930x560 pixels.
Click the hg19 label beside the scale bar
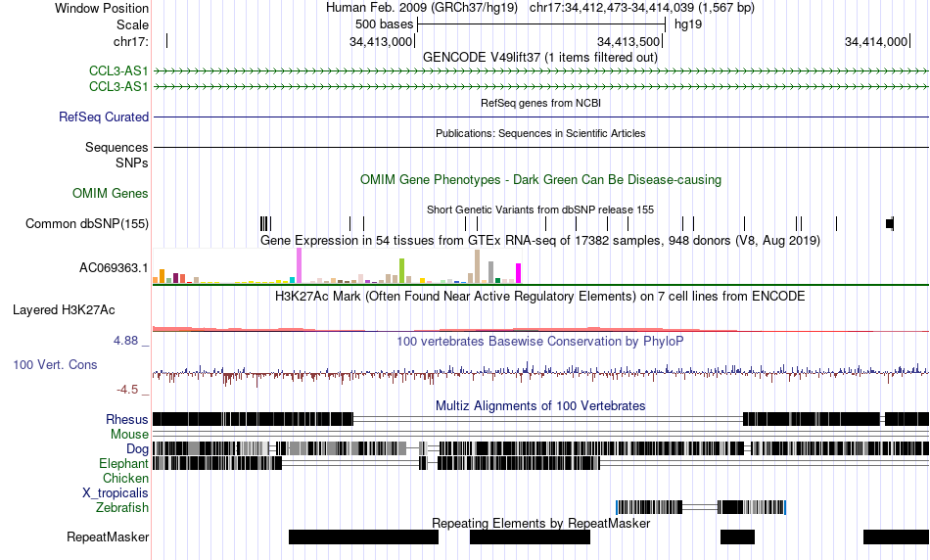(x=688, y=24)
